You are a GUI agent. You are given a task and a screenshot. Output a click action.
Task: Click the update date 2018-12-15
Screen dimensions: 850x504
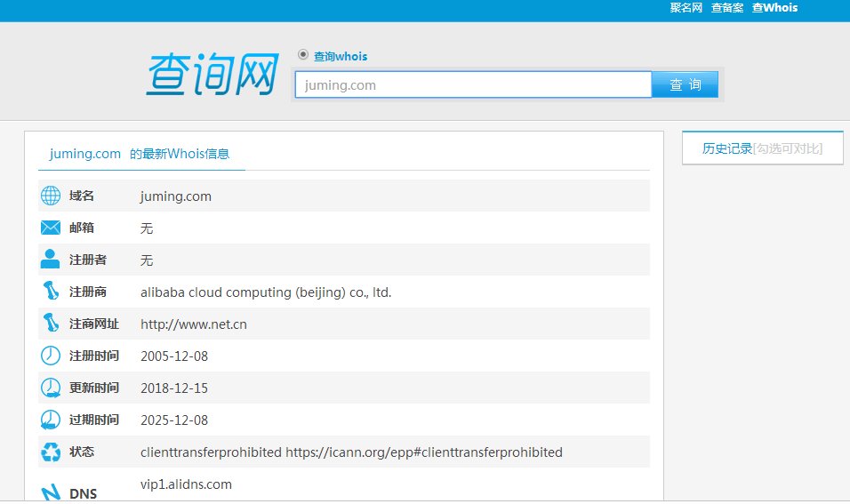pos(174,388)
